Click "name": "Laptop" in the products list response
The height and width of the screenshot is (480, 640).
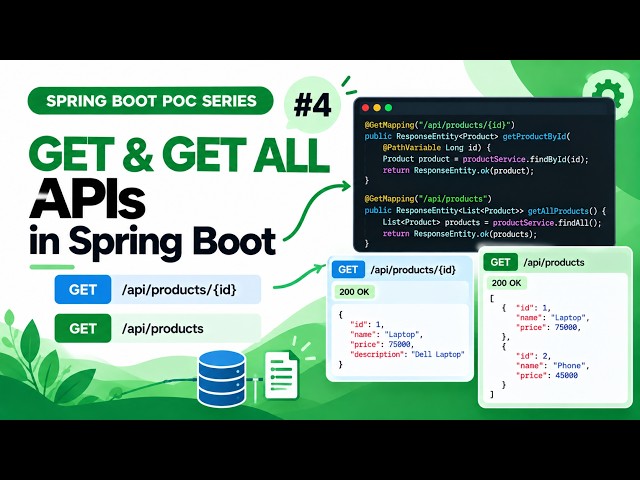(x=553, y=318)
